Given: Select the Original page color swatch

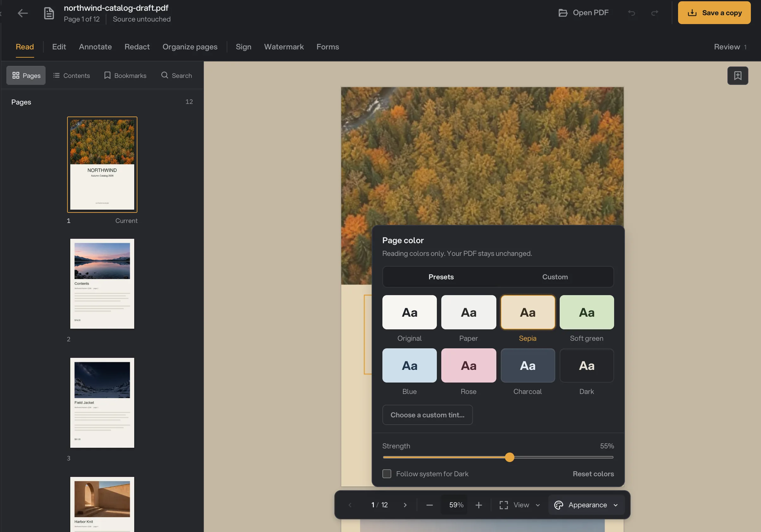Looking at the screenshot, I should pyautogui.click(x=409, y=312).
